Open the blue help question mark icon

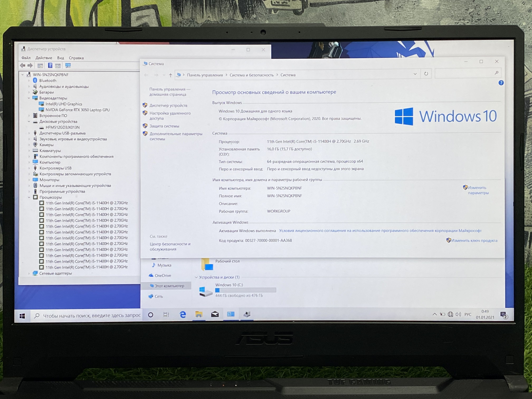tap(501, 83)
